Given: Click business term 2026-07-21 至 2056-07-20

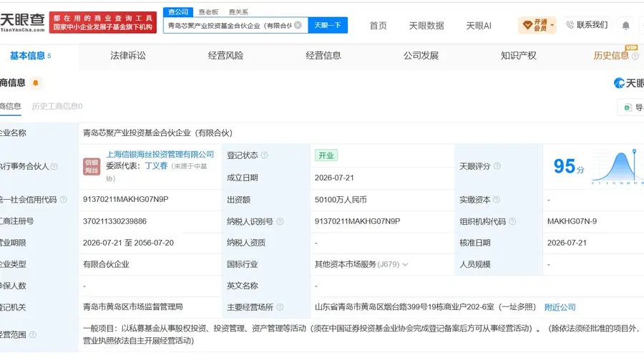Looking at the screenshot, I should 128,243.
